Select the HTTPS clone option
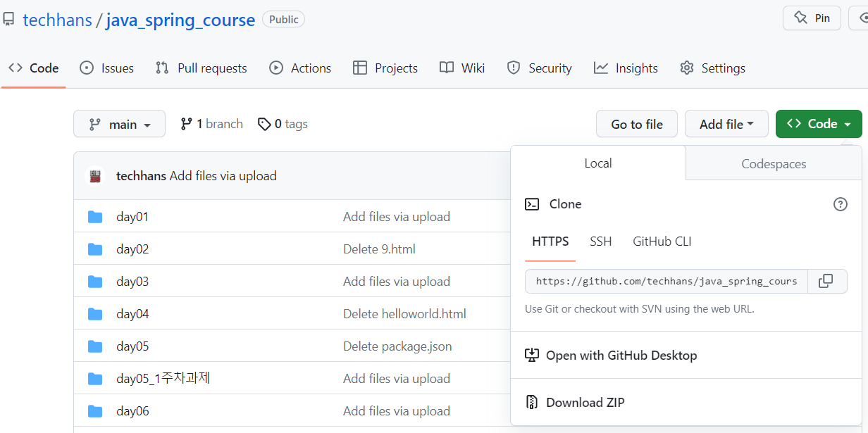The image size is (868, 433). pos(550,241)
